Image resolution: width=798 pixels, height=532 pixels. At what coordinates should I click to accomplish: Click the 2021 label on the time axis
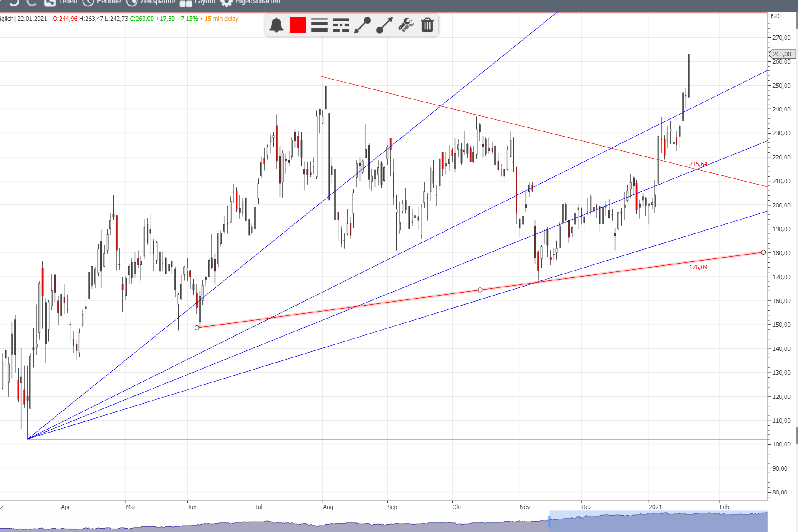[x=655, y=507]
